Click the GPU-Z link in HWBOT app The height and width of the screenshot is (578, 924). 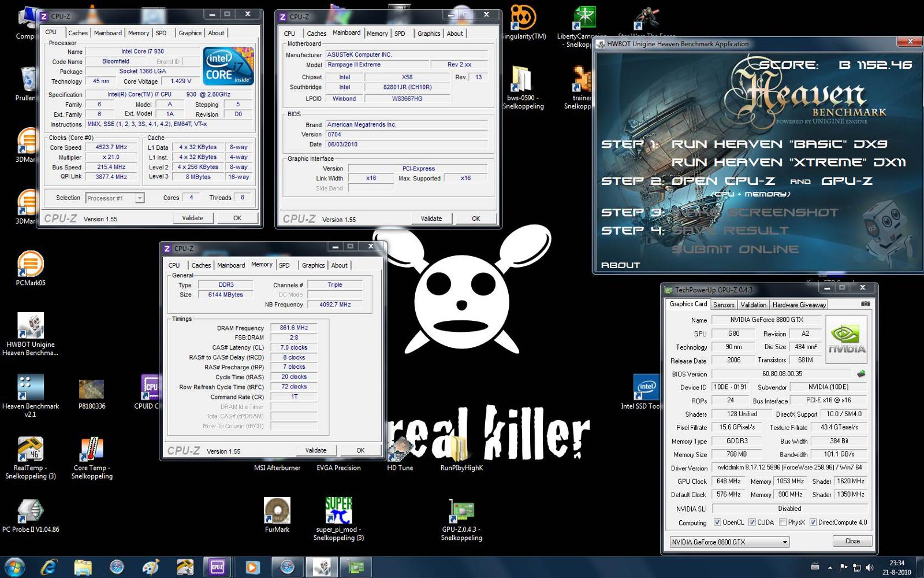pyautogui.click(x=847, y=181)
